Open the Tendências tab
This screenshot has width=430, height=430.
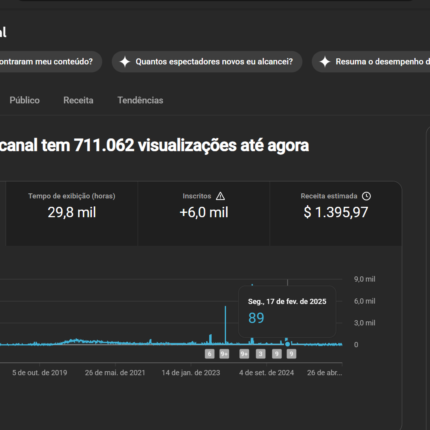pyautogui.click(x=140, y=100)
